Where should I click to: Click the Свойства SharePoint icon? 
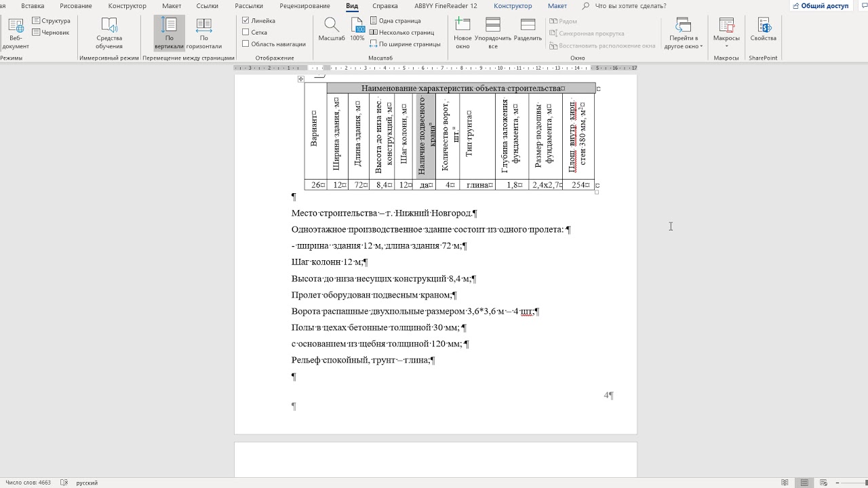763,31
